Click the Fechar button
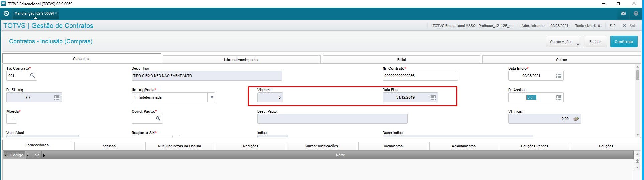The height and width of the screenshot is (180, 644). [595, 42]
